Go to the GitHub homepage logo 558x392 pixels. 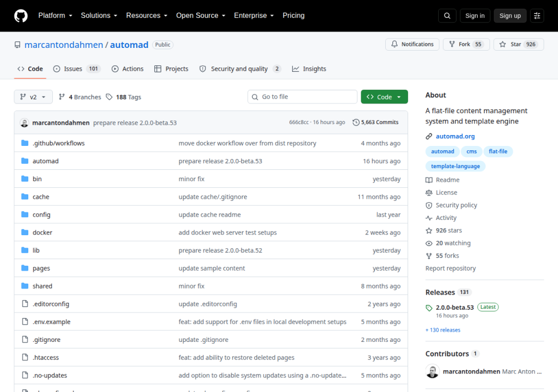coord(21,16)
